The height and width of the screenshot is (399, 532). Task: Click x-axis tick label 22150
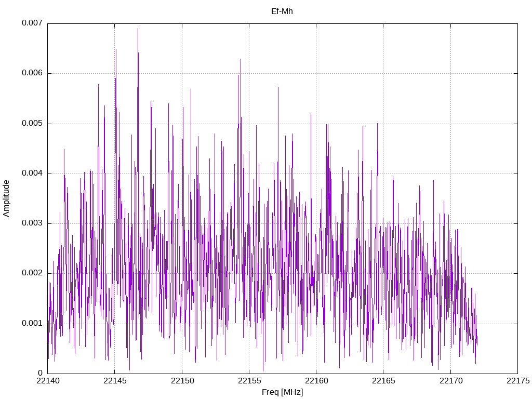pyautogui.click(x=182, y=381)
